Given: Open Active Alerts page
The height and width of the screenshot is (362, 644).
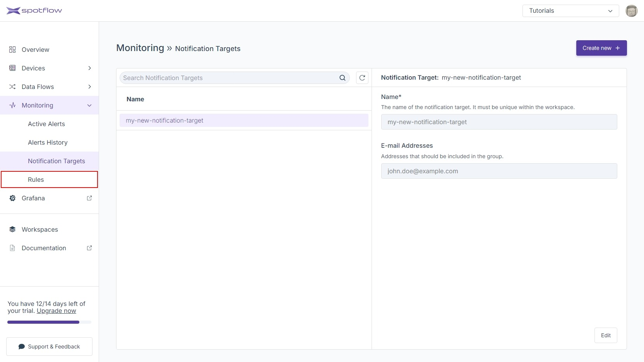Looking at the screenshot, I should (x=50, y=124).
